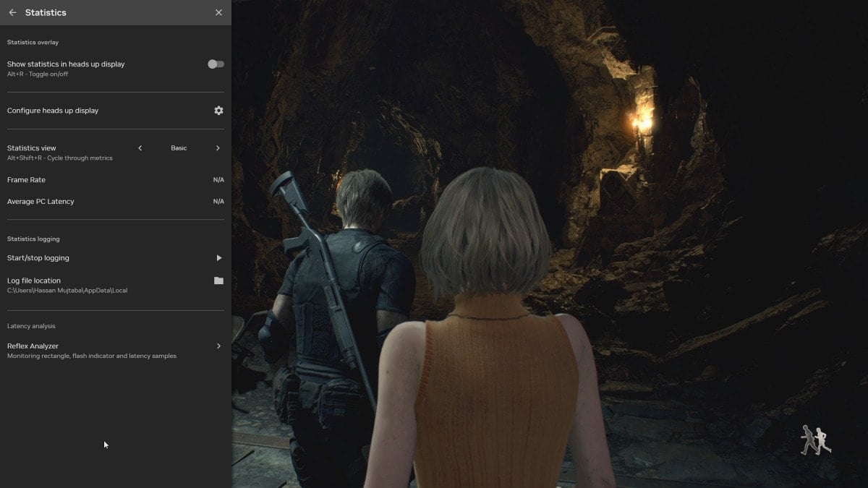Click the Frame Rate N/A value
The height and width of the screenshot is (488, 868).
pyautogui.click(x=218, y=180)
